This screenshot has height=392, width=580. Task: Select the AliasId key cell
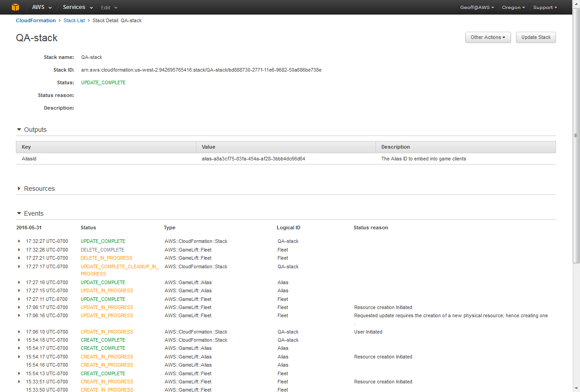tap(29, 159)
